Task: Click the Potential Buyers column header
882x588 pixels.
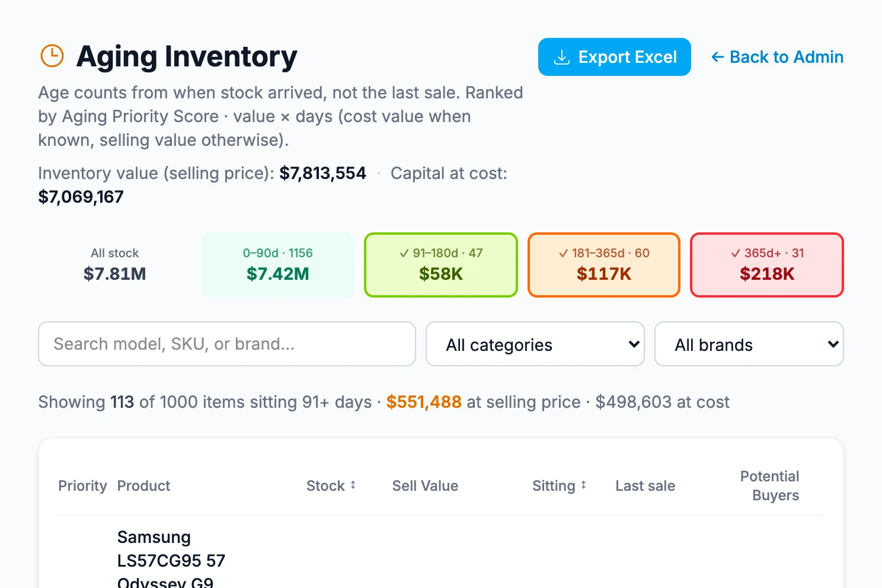Action: coord(769,485)
